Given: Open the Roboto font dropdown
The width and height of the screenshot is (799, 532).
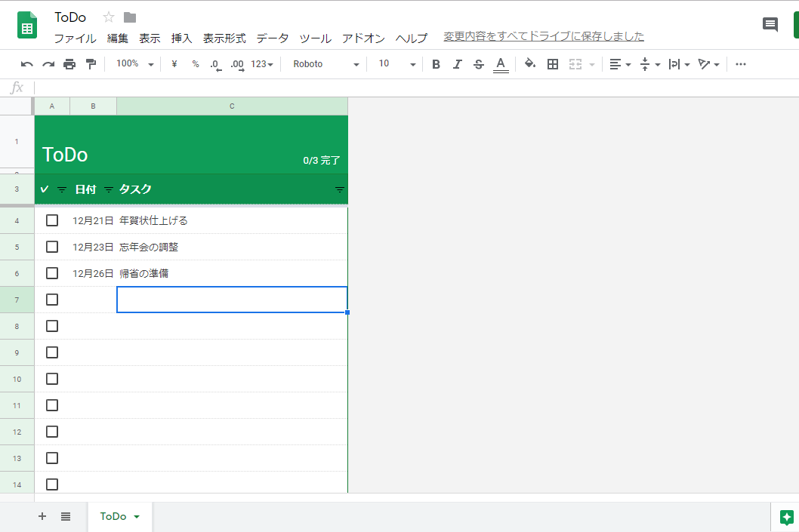Looking at the screenshot, I should coord(325,64).
